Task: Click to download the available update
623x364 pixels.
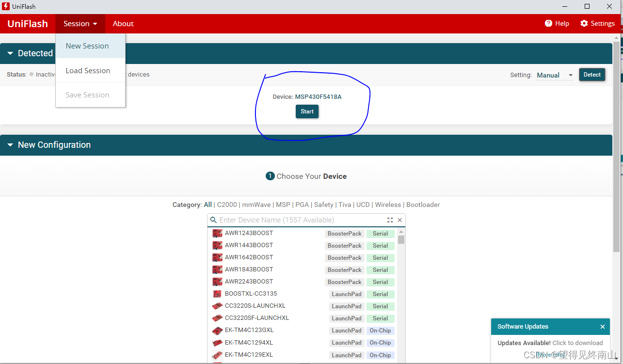Action: pyautogui.click(x=550, y=343)
